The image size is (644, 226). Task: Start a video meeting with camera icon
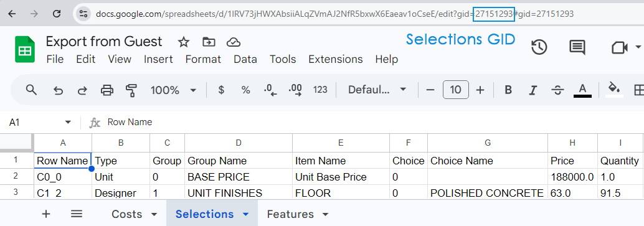620,47
